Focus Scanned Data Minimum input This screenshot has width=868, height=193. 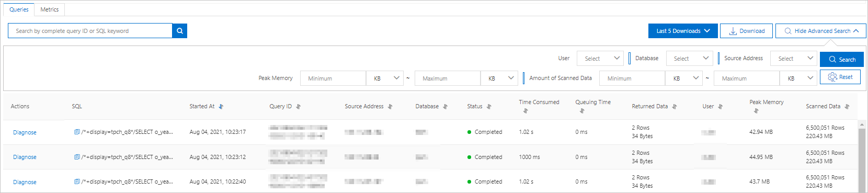point(632,78)
